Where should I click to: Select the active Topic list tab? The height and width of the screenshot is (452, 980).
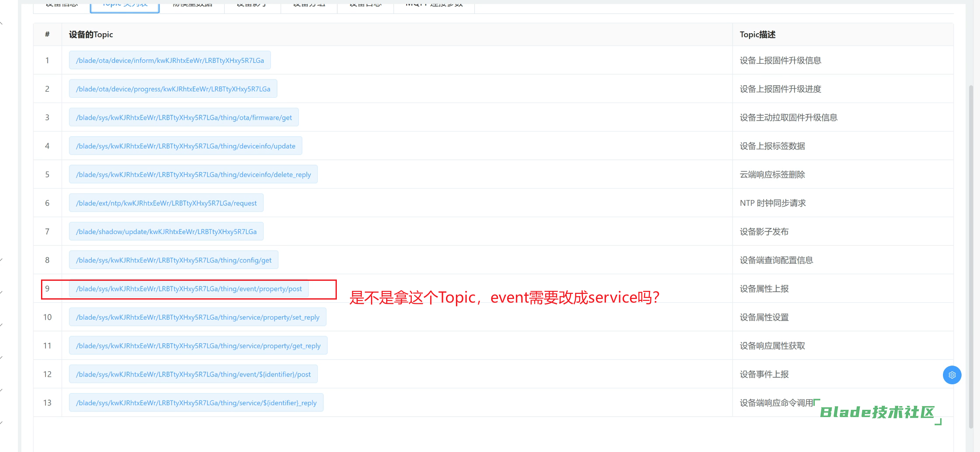[125, 5]
